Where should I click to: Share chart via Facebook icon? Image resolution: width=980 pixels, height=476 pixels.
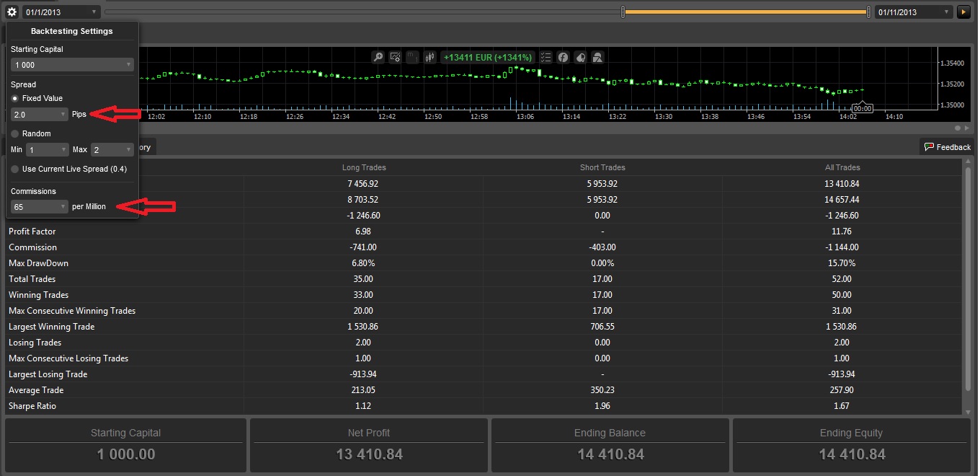[x=563, y=57]
